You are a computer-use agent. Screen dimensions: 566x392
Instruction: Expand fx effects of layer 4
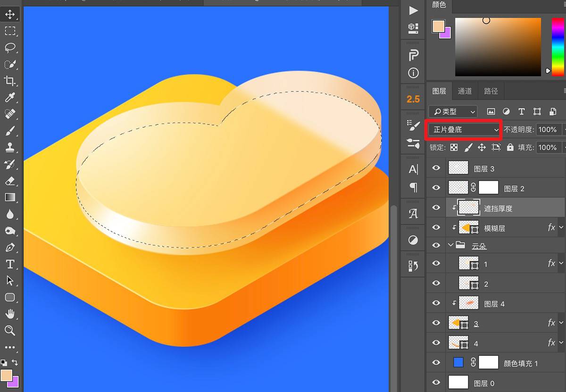561,343
